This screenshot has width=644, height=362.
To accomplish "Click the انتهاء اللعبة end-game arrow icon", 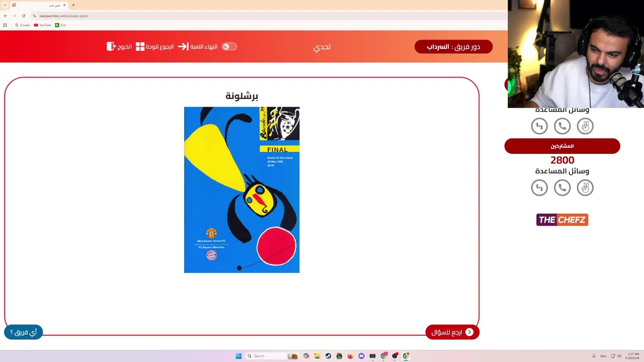I will point(183,46).
